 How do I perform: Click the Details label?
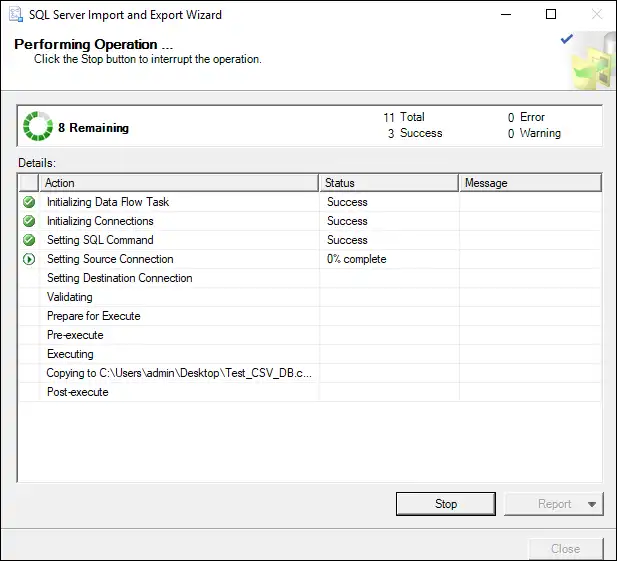37,163
